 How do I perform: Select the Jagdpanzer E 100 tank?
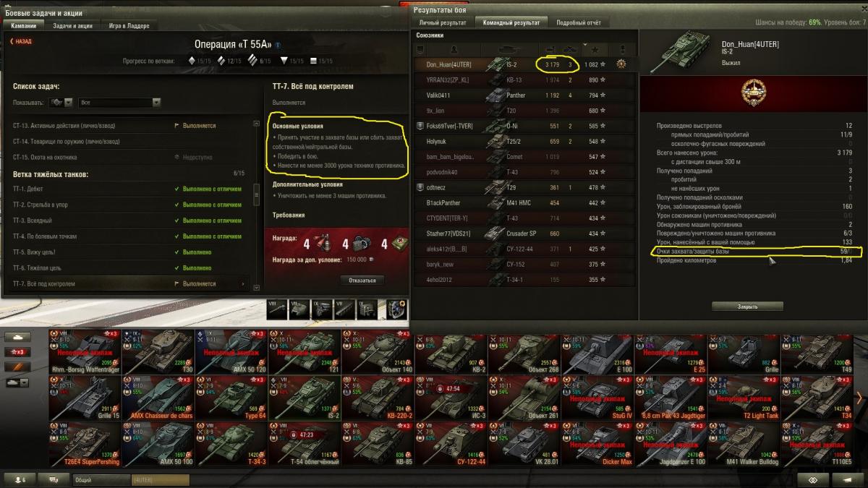670,443
